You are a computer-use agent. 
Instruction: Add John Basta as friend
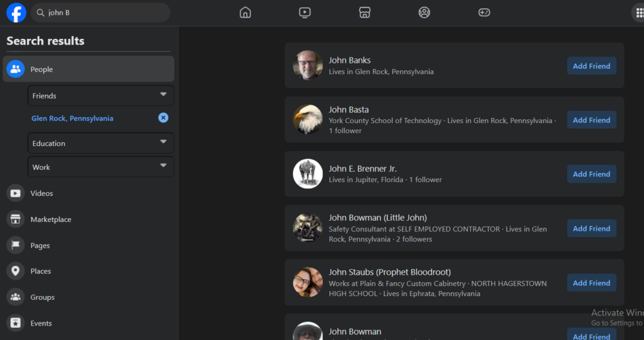click(x=591, y=120)
